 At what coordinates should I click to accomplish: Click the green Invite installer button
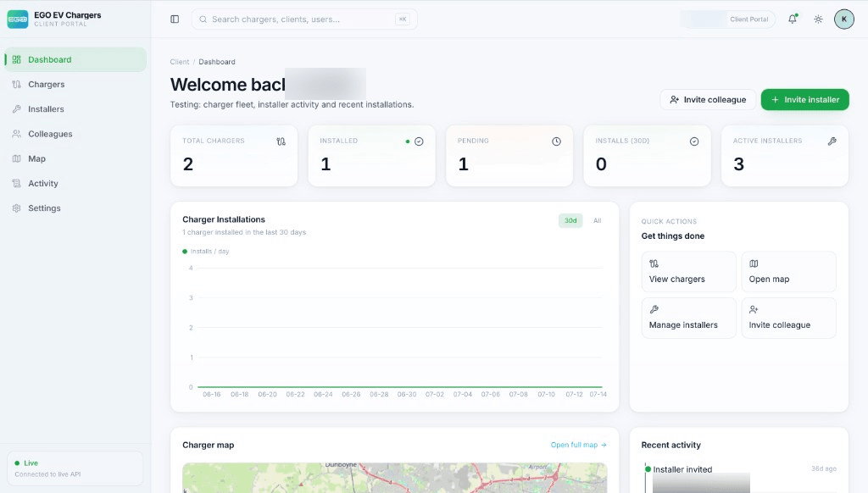[x=805, y=100]
